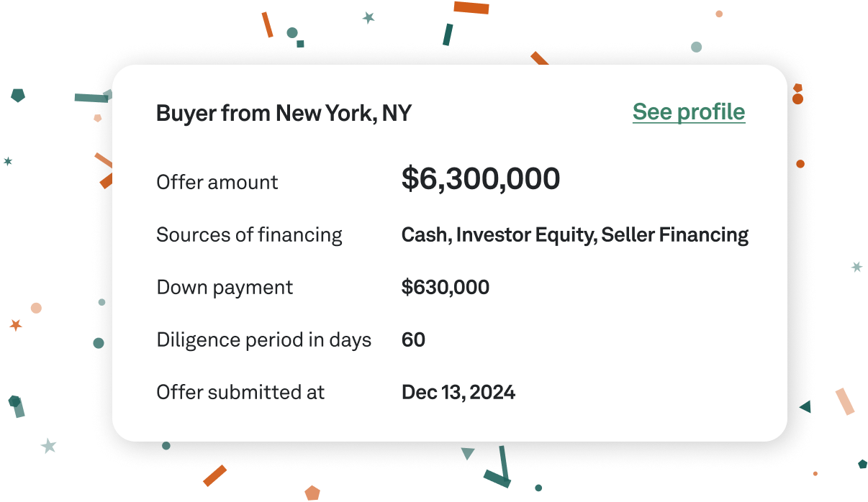Click the Offer amount label
Image resolution: width=868 pixels, height=502 pixels.
coord(217,182)
